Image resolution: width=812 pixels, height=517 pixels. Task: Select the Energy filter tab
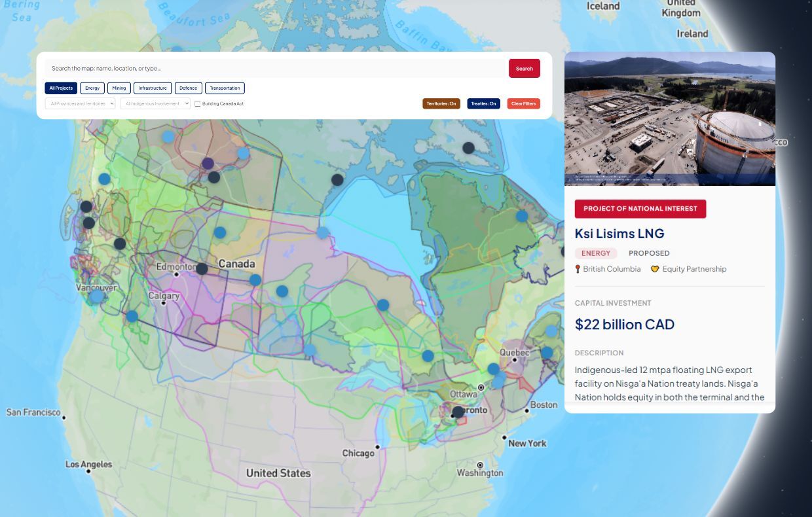(92, 88)
